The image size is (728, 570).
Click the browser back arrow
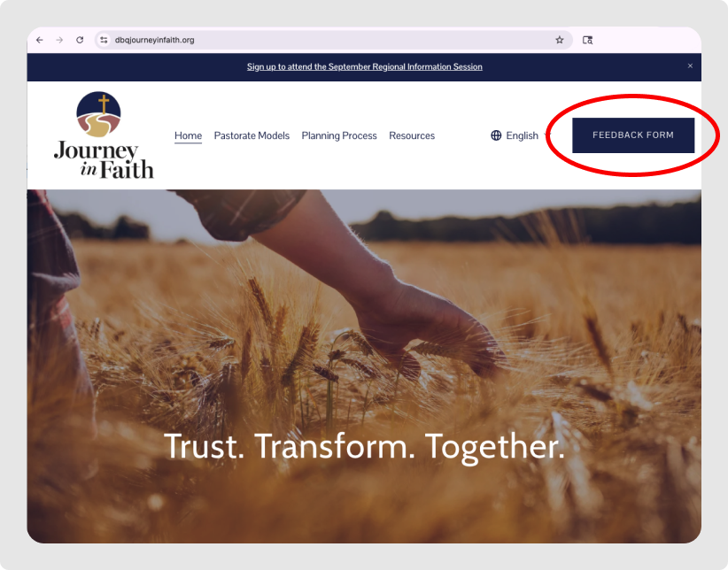(x=40, y=40)
